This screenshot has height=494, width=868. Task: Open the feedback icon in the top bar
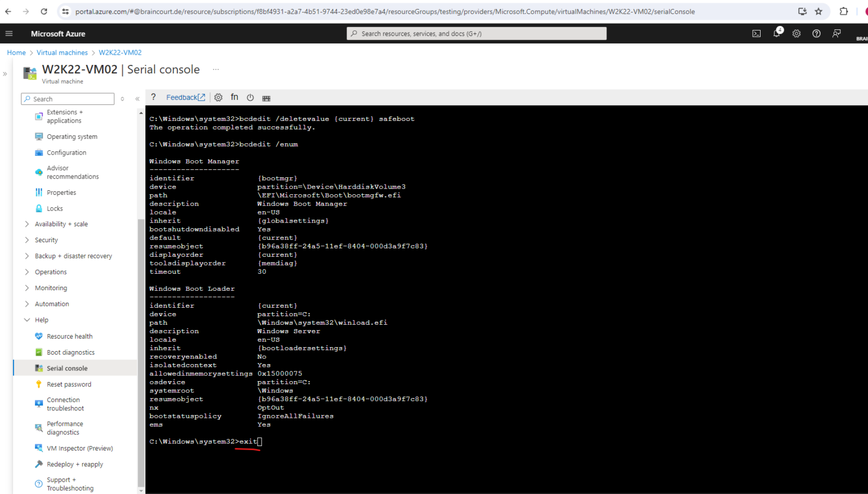click(836, 33)
